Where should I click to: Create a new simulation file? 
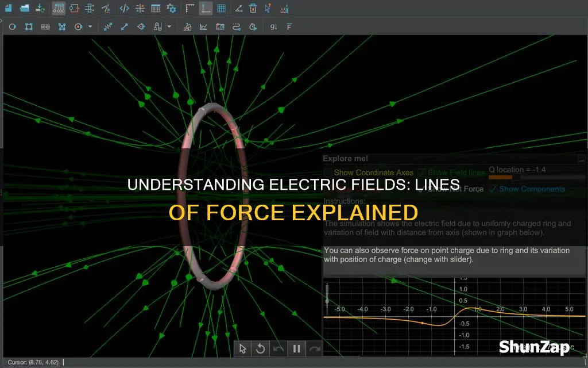8,7
